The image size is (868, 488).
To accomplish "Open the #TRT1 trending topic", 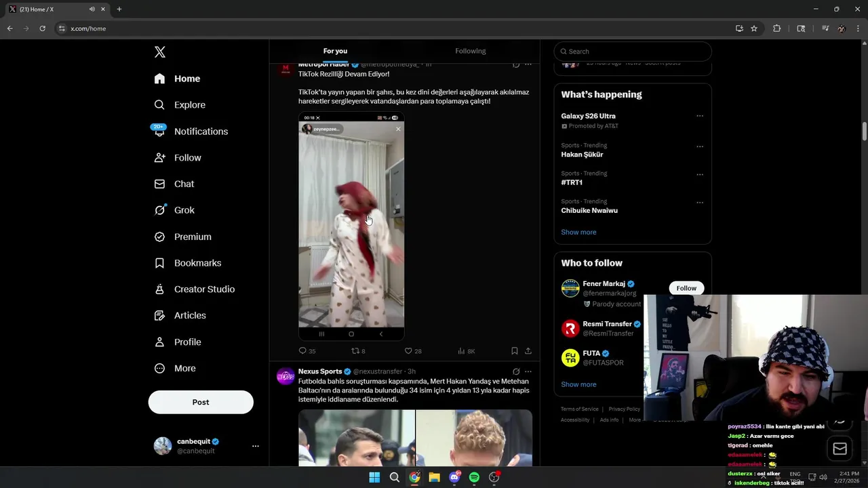I will 572,182.
